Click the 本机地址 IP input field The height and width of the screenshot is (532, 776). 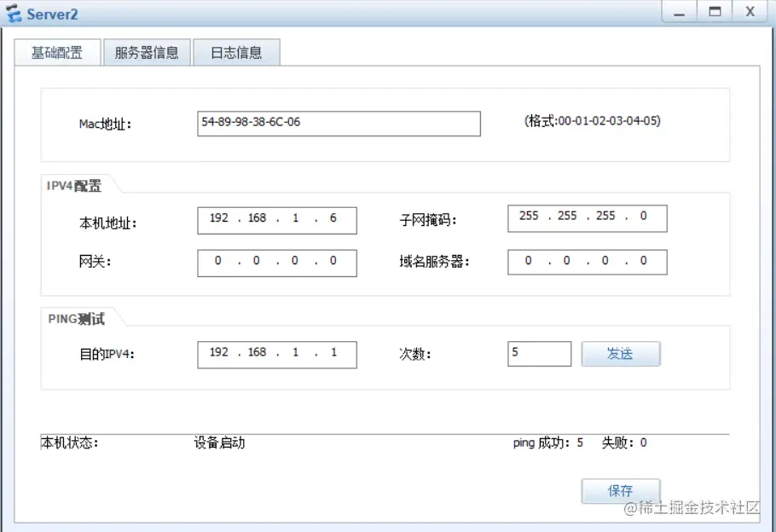pyautogui.click(x=277, y=220)
